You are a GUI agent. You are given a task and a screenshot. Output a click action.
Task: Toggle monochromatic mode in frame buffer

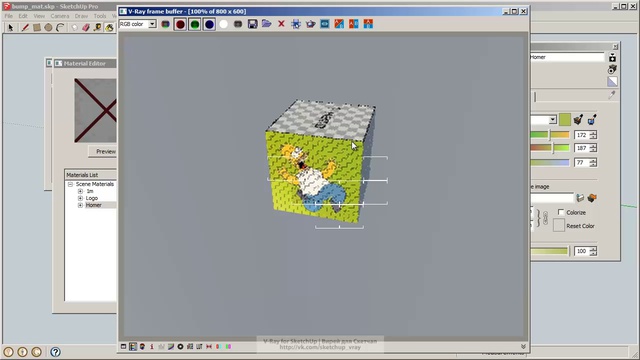tap(238, 24)
